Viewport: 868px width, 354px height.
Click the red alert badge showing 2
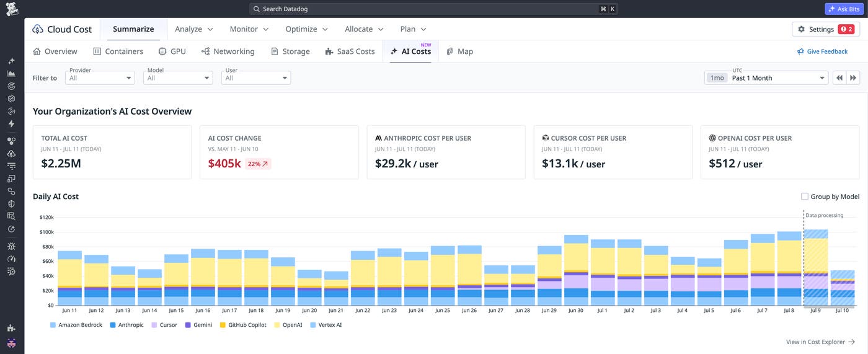pos(846,29)
